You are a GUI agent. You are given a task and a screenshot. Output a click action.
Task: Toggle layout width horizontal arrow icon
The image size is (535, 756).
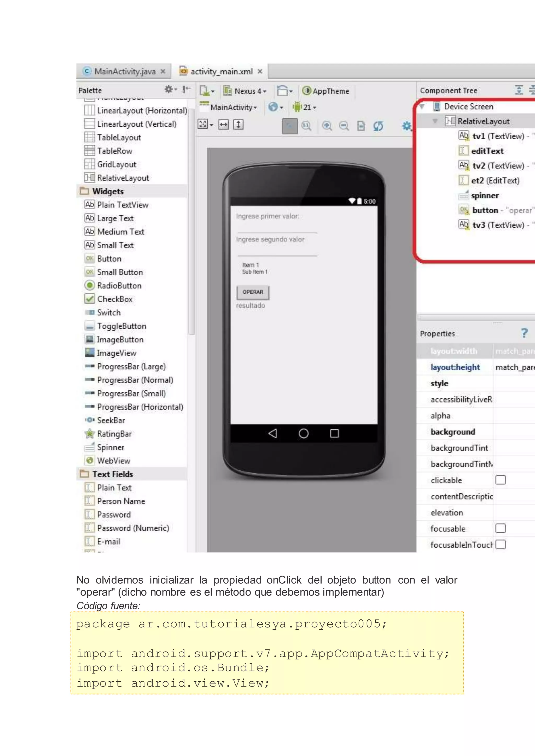coord(223,125)
